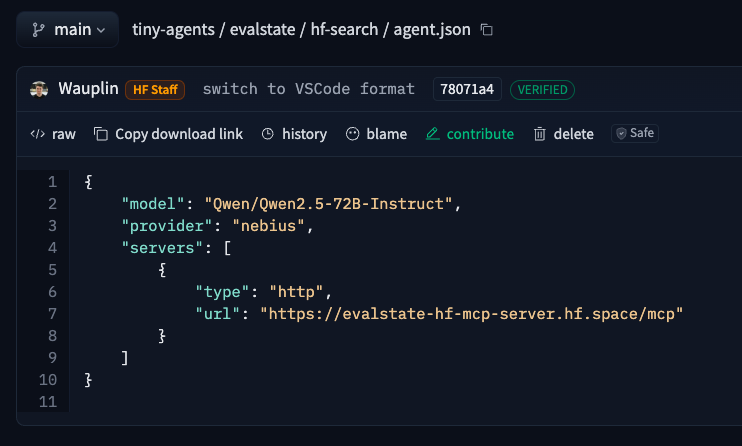742x446 pixels.
Task: Open the Wauplin user profile link
Action: 88,89
